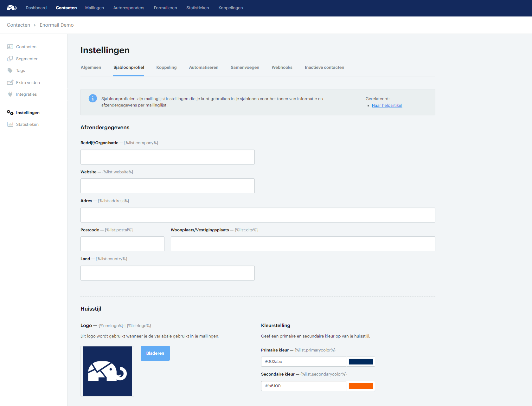
Task: Open Autoresponders in top navigation
Action: click(129, 8)
